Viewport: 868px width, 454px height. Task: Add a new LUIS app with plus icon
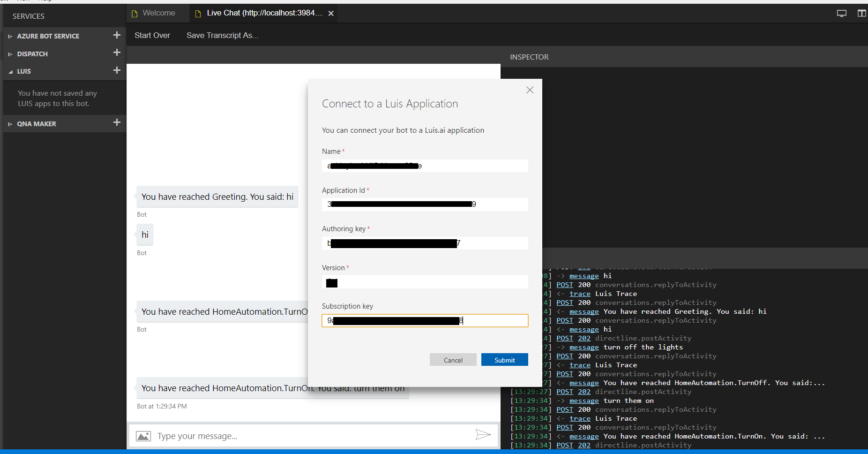coord(117,70)
